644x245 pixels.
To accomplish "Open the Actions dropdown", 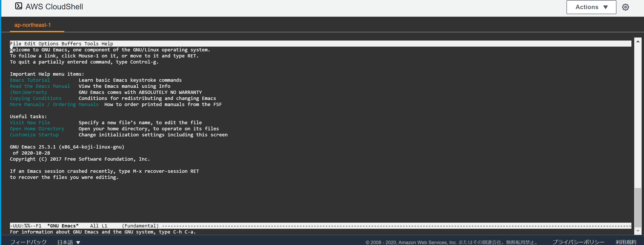I will coord(591,7).
